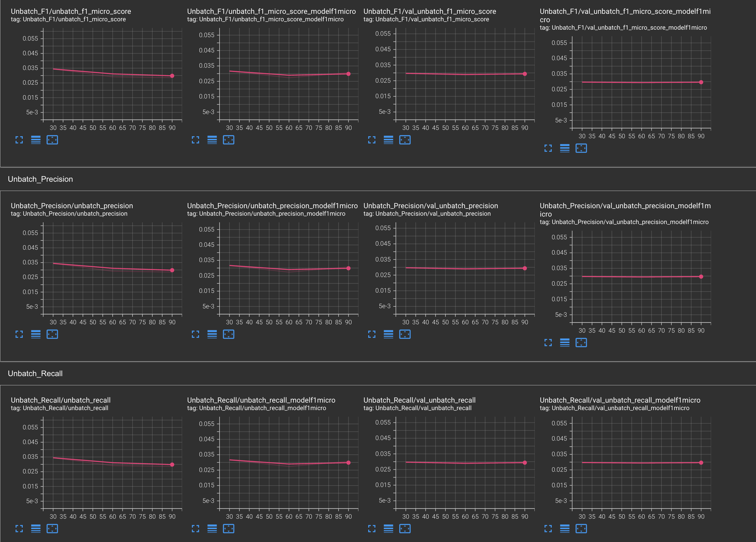Viewport: 756px width, 542px height.
Task: Click title Unbatch_Recall/val_unbatch_recall
Action: (419, 400)
